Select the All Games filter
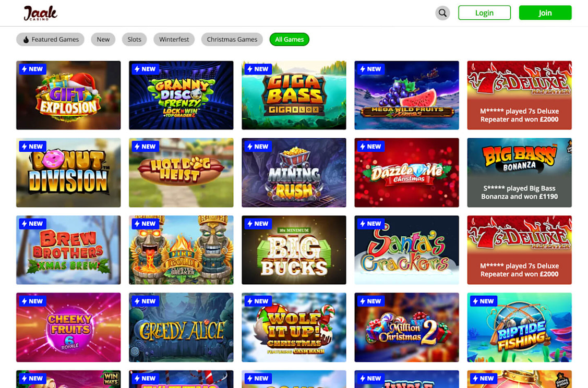This screenshot has height=388, width=588. (289, 39)
